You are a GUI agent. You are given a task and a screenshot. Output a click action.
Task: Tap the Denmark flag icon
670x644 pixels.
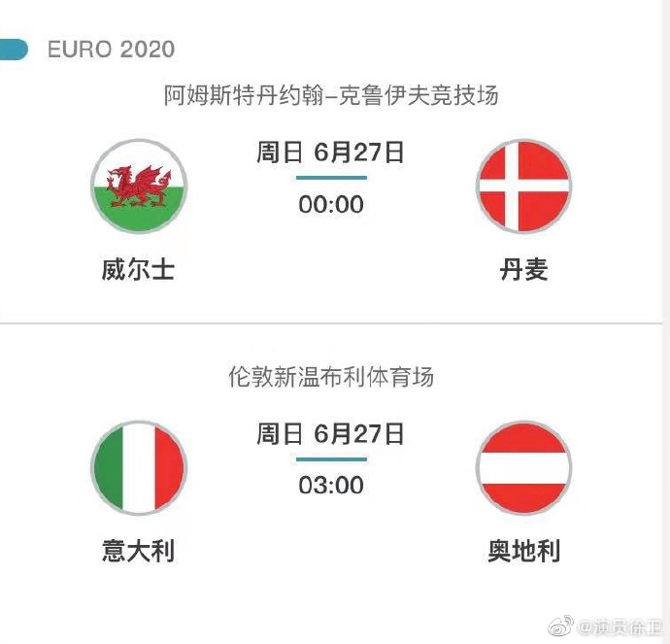coord(524,186)
